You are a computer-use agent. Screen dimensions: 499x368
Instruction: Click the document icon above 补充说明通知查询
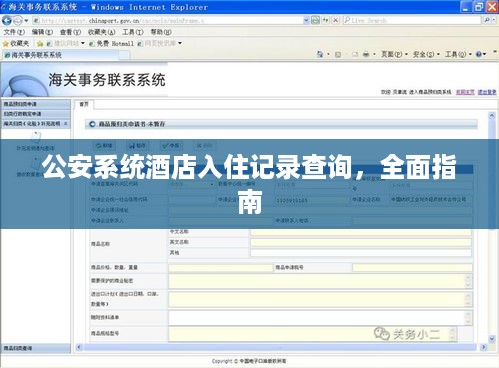click(36, 136)
